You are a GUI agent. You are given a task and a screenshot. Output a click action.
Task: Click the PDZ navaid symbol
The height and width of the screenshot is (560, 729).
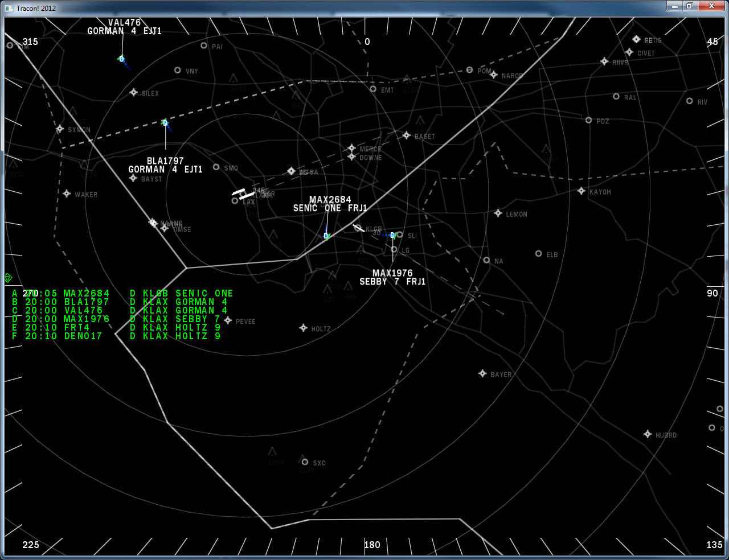pyautogui.click(x=589, y=120)
